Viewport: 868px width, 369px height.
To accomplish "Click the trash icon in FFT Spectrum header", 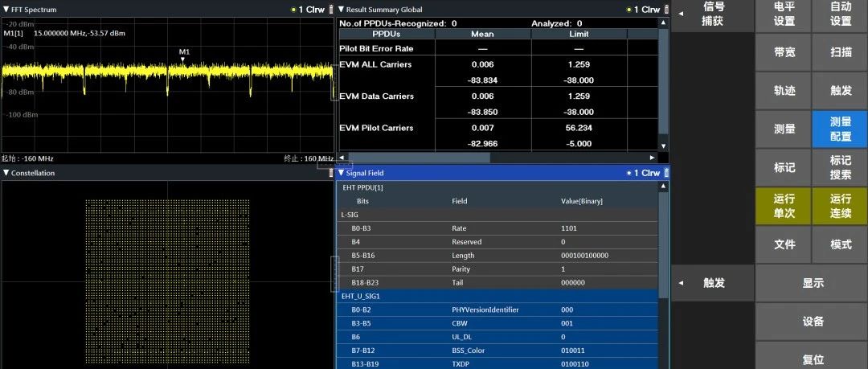I will coord(330,10).
